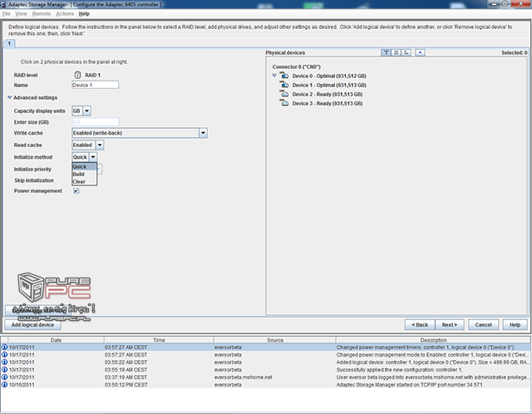Click the Device 0 drive icon
Viewport: 532px width, 414px height.
[284, 76]
